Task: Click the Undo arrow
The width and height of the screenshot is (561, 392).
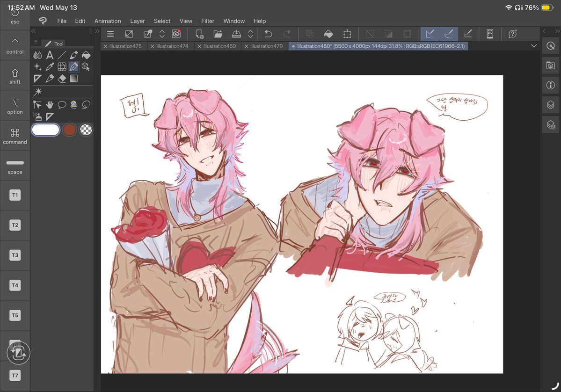Action: pyautogui.click(x=268, y=34)
